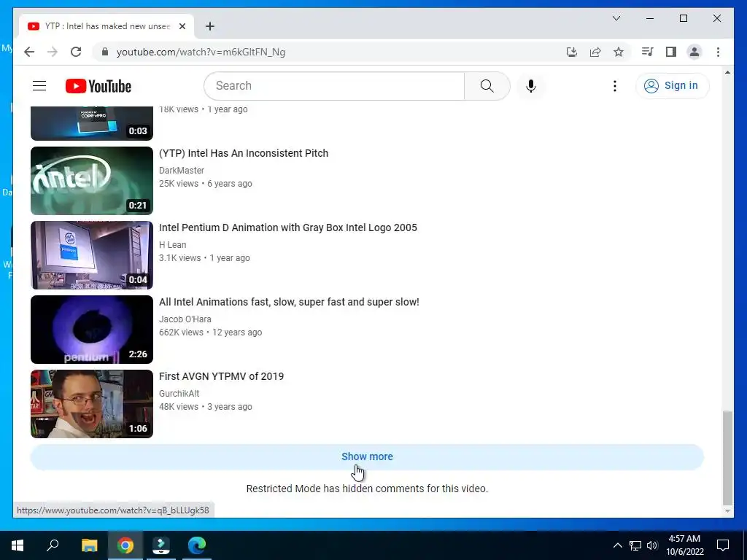Click '25K views • 6 years ago' text
Image resolution: width=747 pixels, height=560 pixels.
tap(205, 184)
